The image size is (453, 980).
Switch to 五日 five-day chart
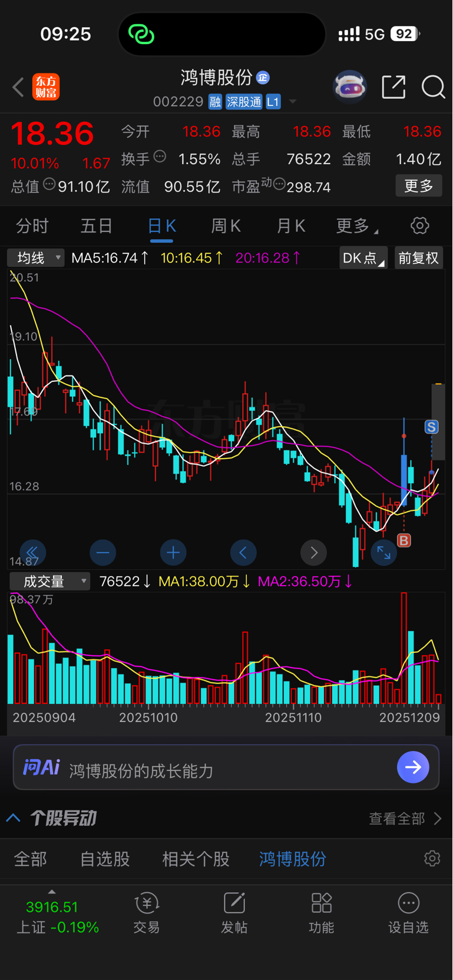pyautogui.click(x=97, y=226)
